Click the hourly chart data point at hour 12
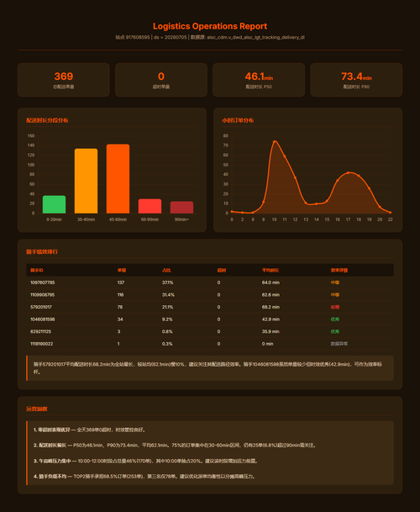Viewport: 420px width, 512px height. [x=296, y=177]
